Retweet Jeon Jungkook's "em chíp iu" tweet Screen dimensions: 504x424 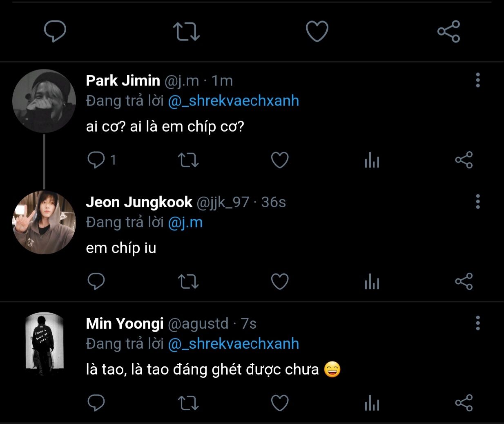[188, 281]
